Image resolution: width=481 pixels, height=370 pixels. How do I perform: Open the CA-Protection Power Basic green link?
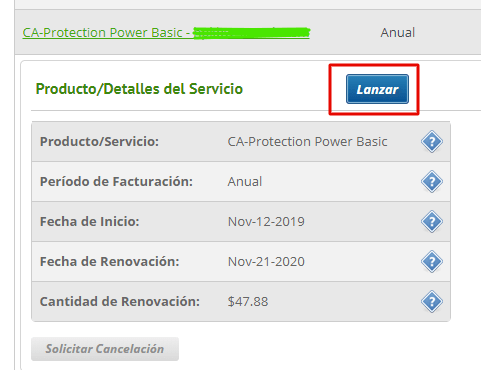coord(166,33)
